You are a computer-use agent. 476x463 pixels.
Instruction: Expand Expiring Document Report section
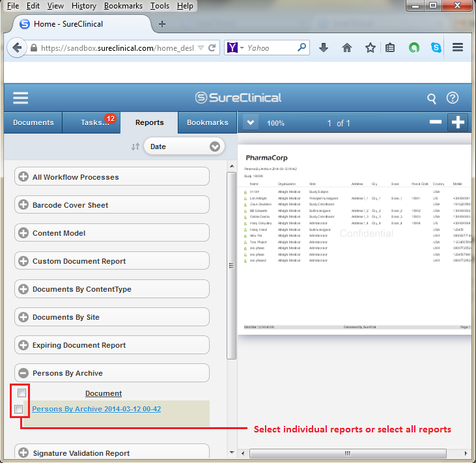112,345
